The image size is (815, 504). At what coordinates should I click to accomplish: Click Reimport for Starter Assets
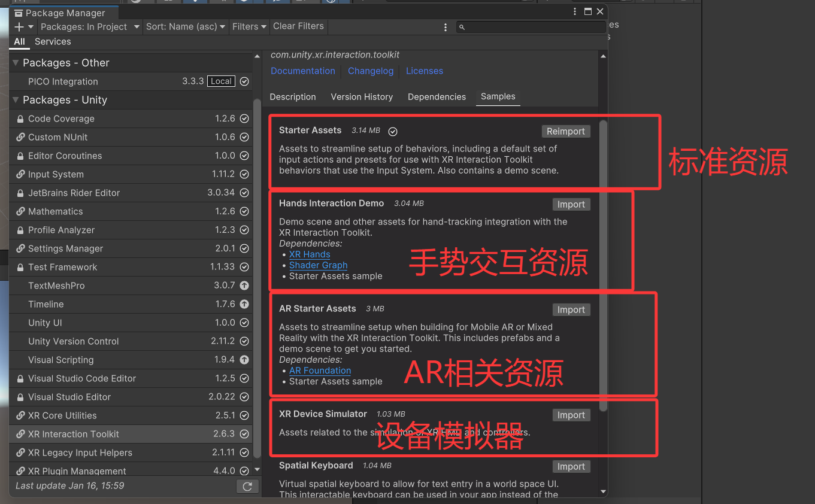tap(566, 132)
